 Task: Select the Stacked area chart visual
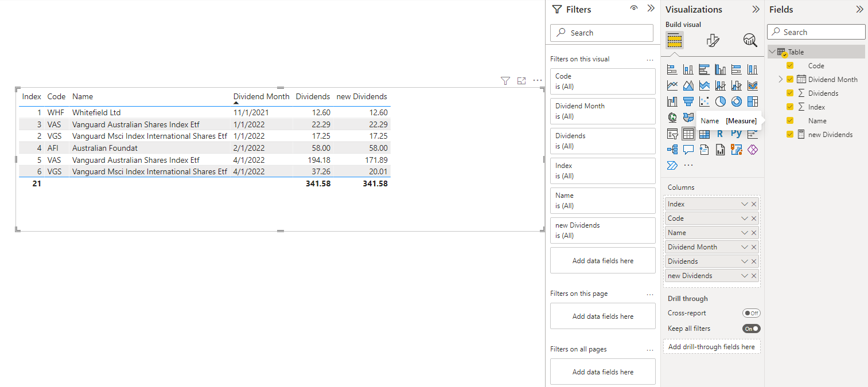coord(704,85)
